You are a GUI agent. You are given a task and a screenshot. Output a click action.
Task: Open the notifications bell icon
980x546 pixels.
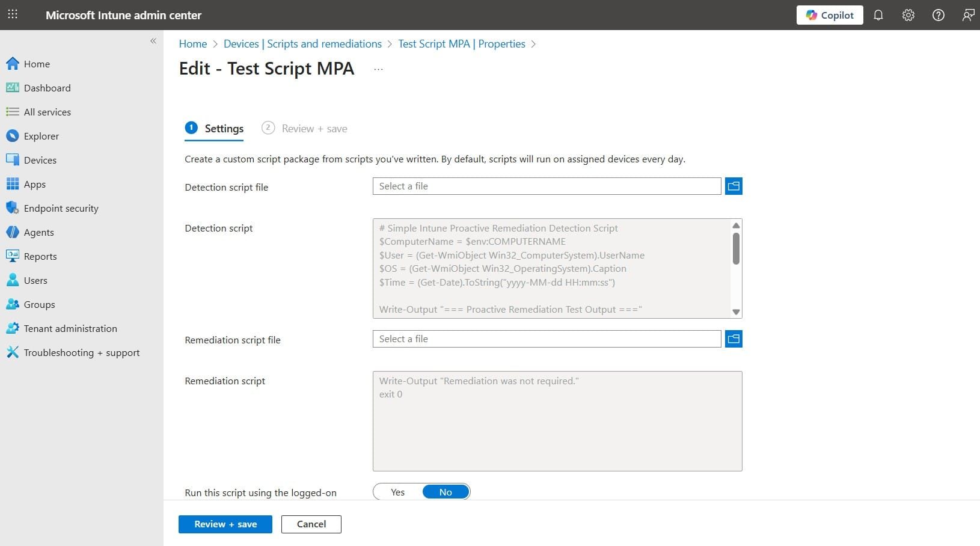[x=878, y=15]
